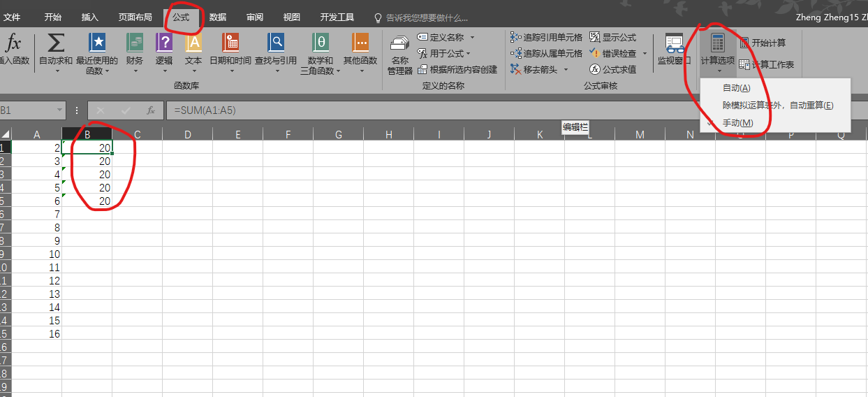
Task: Switch to the View (视图) tab
Action: pos(292,17)
